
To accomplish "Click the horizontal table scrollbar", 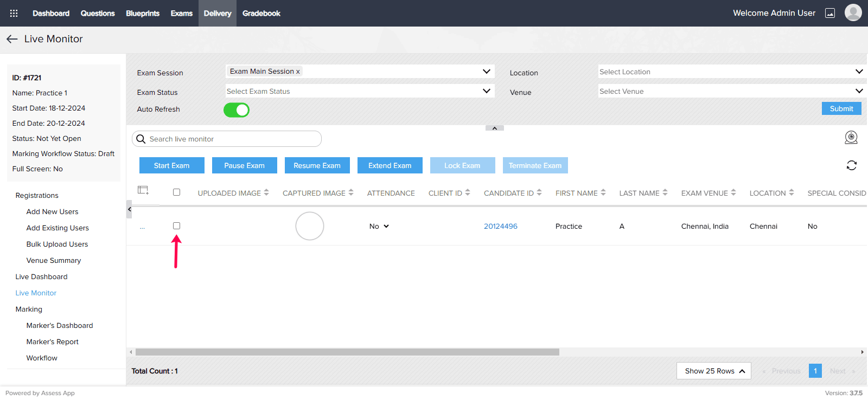I will (347, 352).
